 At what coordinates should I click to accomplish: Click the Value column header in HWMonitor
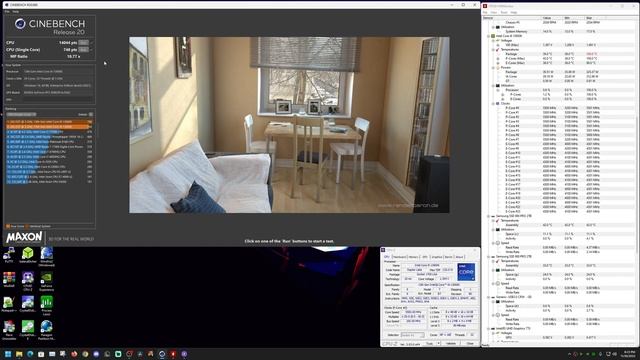(551, 18)
